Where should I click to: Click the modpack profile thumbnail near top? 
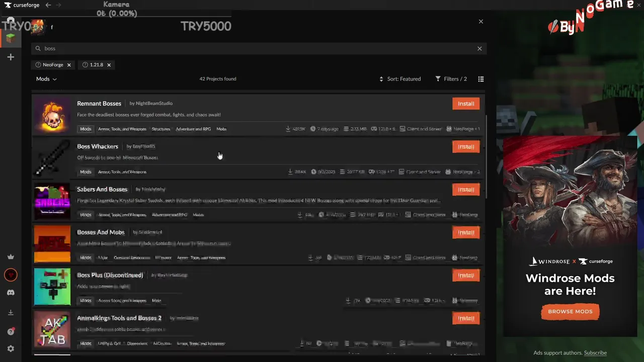[38, 27]
